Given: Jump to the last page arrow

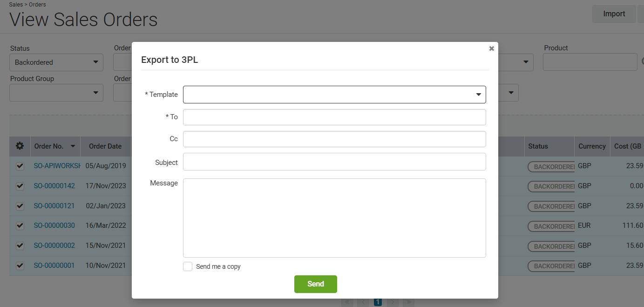Looking at the screenshot, I should pos(408,302).
